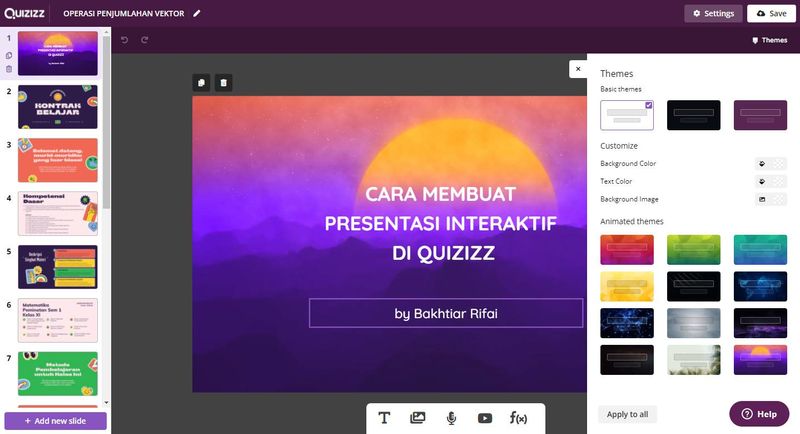
Task: Delete slide 1 using sidebar trash icon
Action: click(x=9, y=69)
